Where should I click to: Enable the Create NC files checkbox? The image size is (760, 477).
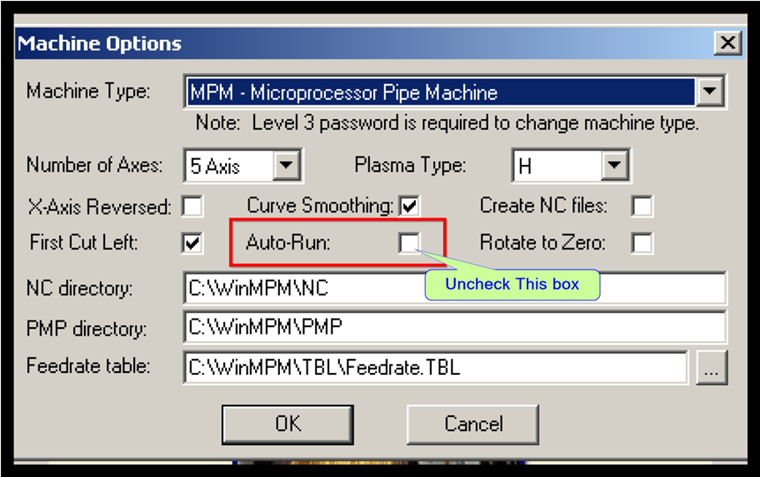click(x=642, y=206)
